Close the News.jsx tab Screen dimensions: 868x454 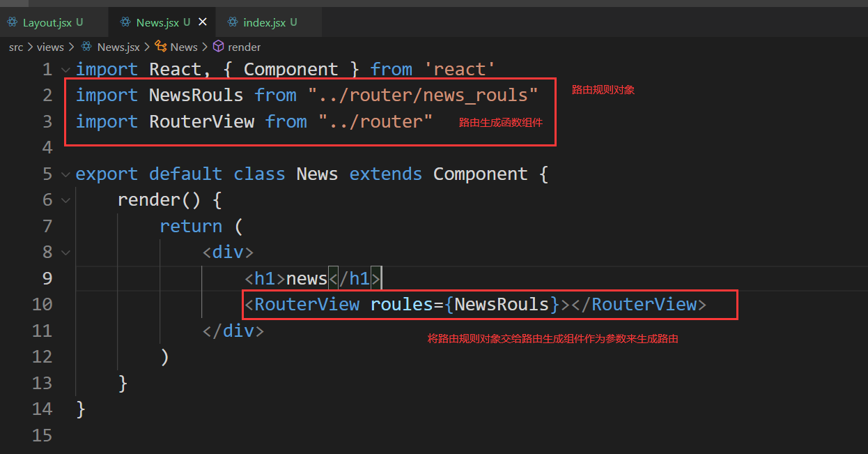point(202,22)
